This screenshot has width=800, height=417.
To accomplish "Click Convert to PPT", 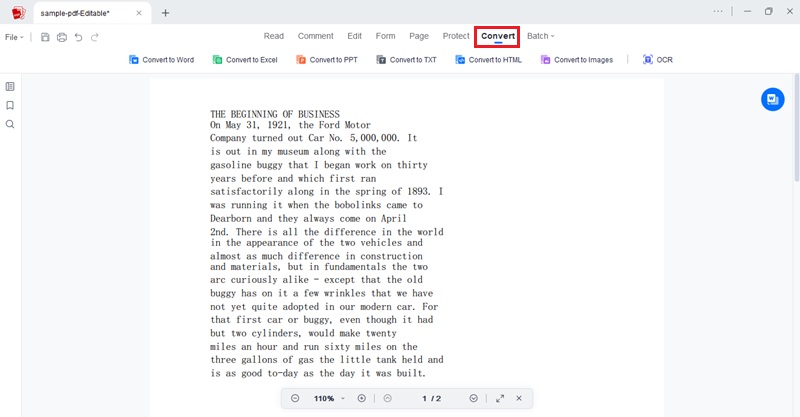I will [x=327, y=60].
